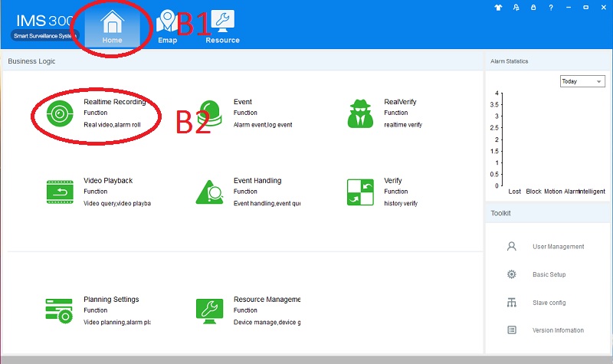The height and width of the screenshot is (364, 613).
Task: Open the RealVerify spy icon
Action: [360, 113]
